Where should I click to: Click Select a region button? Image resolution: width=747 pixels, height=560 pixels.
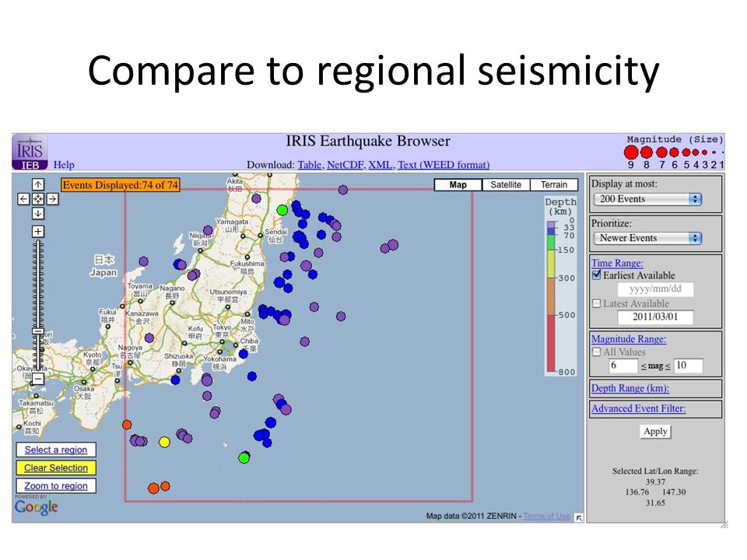pyautogui.click(x=56, y=450)
